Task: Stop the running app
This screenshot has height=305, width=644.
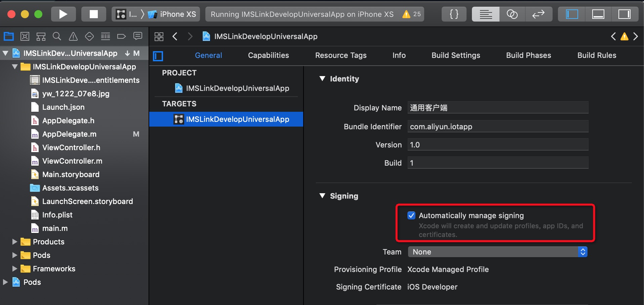Action: coord(94,14)
